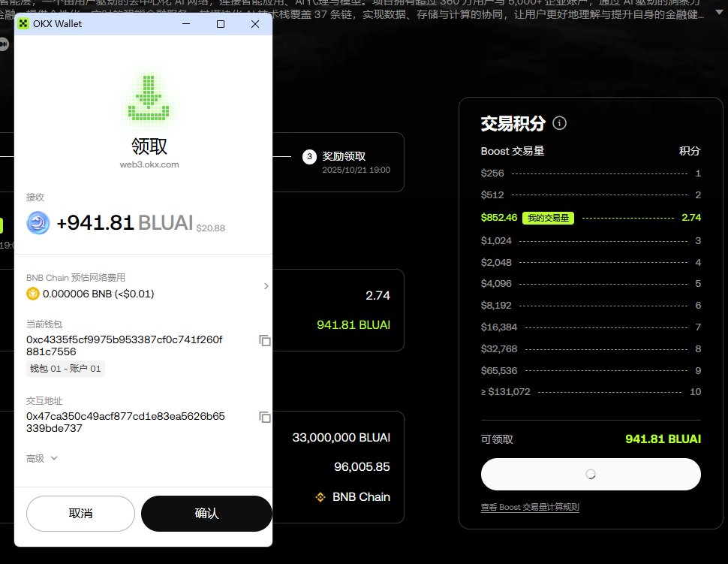
Task: Click 941.81 BLUAI in 可领取 row
Action: pos(663,439)
